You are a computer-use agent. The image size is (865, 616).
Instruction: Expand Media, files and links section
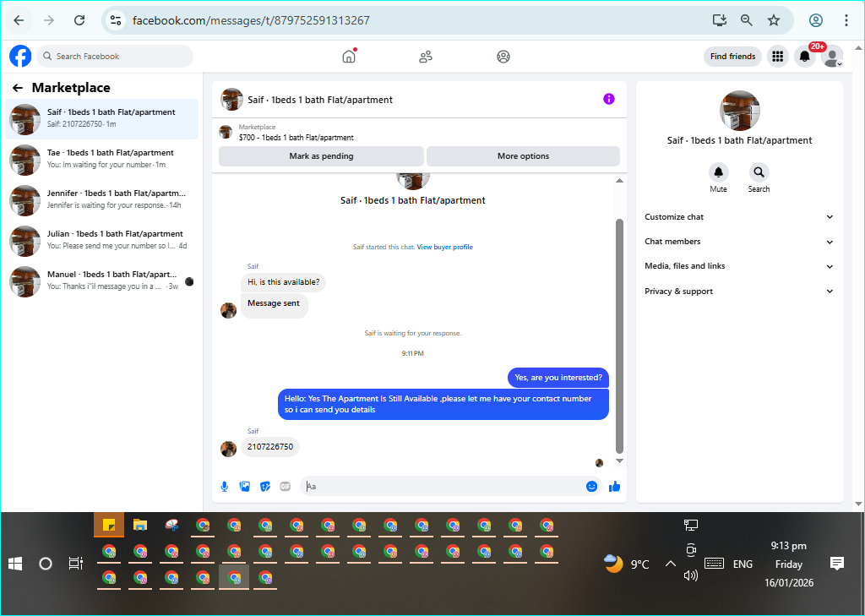[739, 266]
